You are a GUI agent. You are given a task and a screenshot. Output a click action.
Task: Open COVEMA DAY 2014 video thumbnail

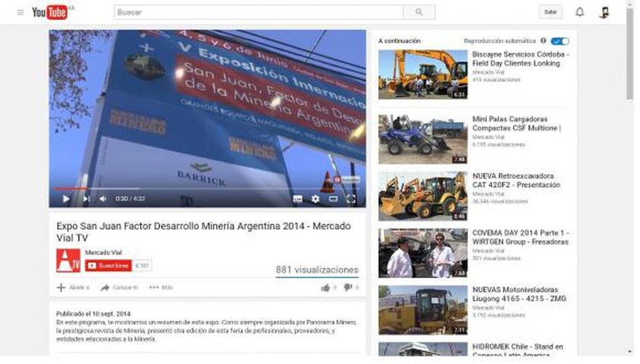coord(423,253)
